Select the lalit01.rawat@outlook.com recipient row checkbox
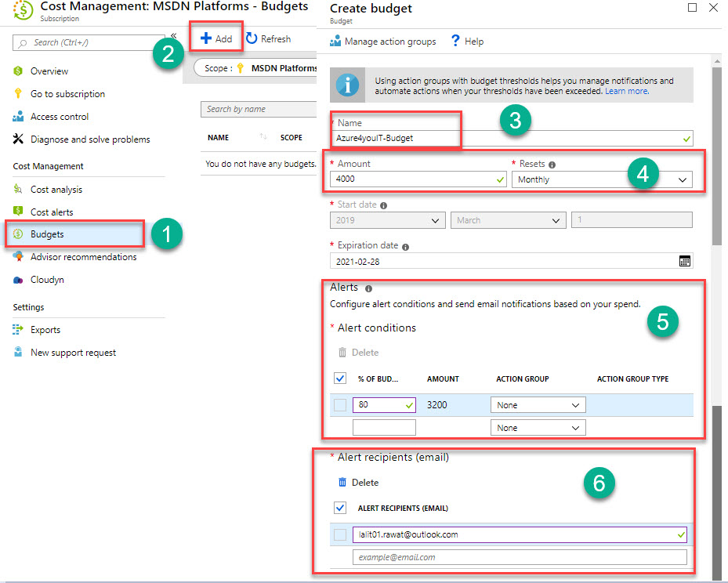728x583 pixels. point(340,534)
